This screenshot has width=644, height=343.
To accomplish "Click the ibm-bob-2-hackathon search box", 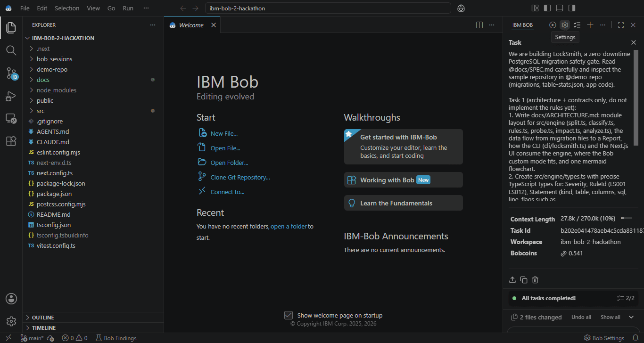I will coord(328,8).
